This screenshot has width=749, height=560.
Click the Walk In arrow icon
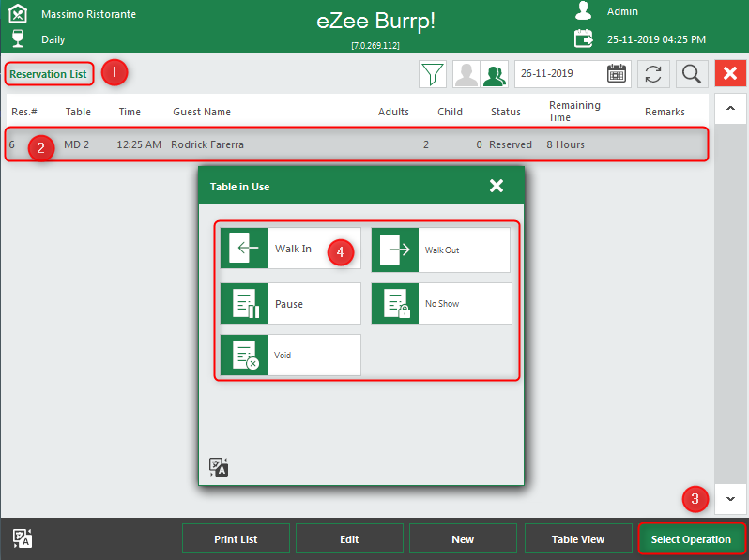click(244, 249)
